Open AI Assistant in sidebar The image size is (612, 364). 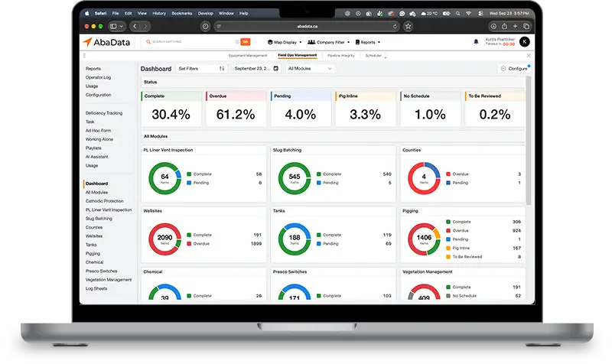(x=97, y=157)
